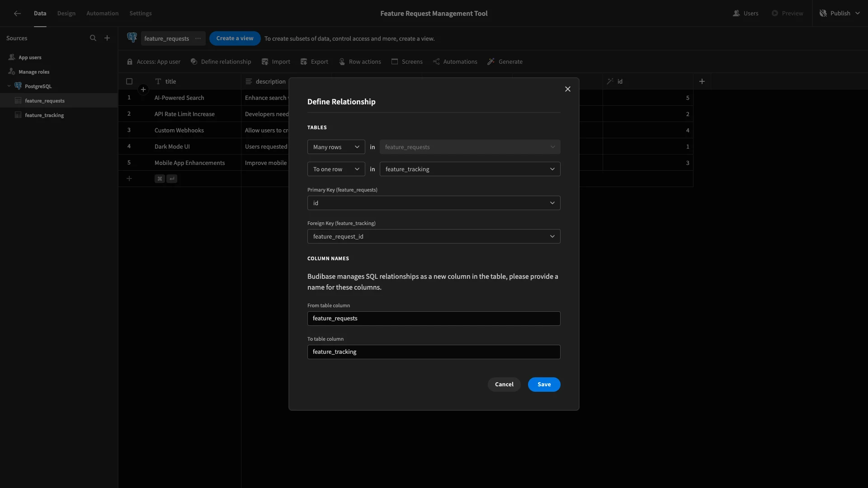The image size is (868, 488).
Task: Search sources with the magnifier icon
Action: (93, 38)
